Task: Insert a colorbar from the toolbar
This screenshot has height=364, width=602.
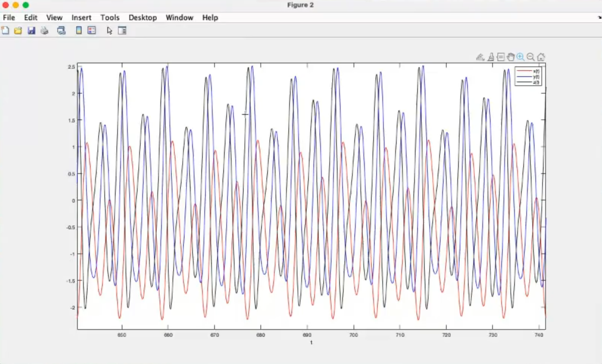Action: pyautogui.click(x=79, y=31)
